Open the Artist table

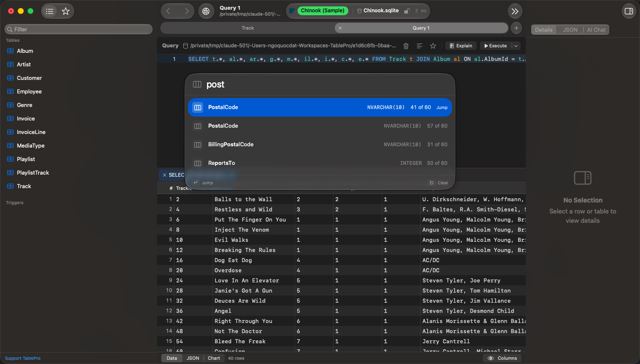click(24, 64)
